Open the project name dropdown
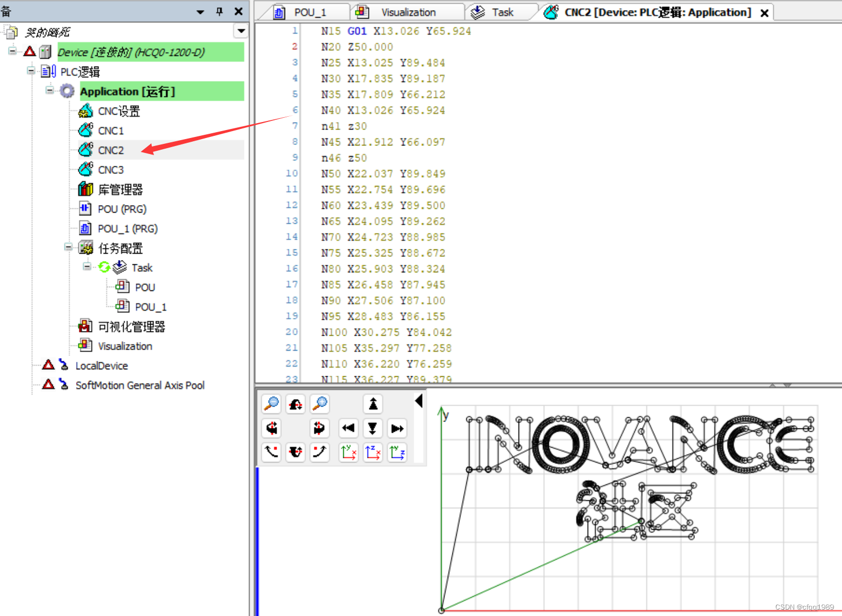The width and height of the screenshot is (842, 616). point(241,31)
